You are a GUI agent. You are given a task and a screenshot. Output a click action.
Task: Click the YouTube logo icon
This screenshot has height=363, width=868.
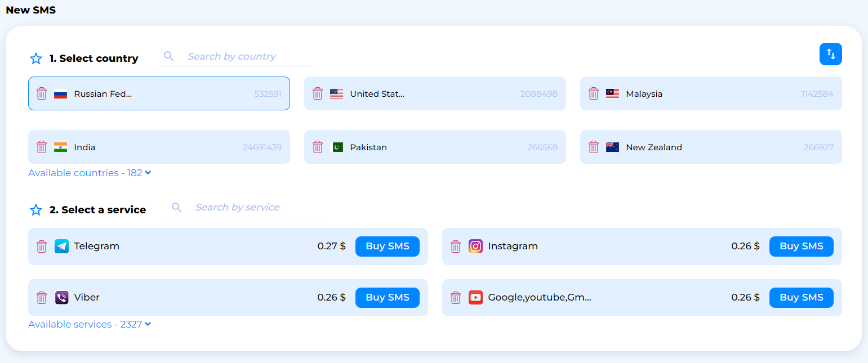click(476, 298)
